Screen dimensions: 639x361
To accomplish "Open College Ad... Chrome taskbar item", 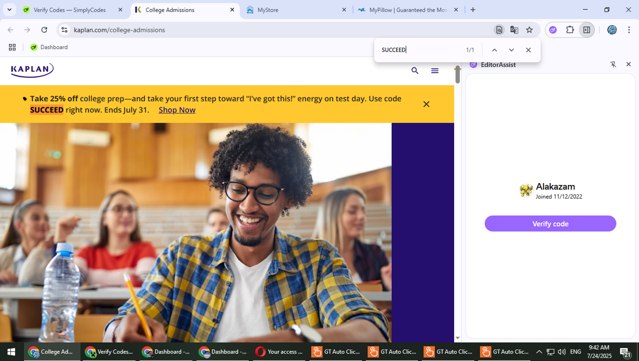I will (52, 352).
